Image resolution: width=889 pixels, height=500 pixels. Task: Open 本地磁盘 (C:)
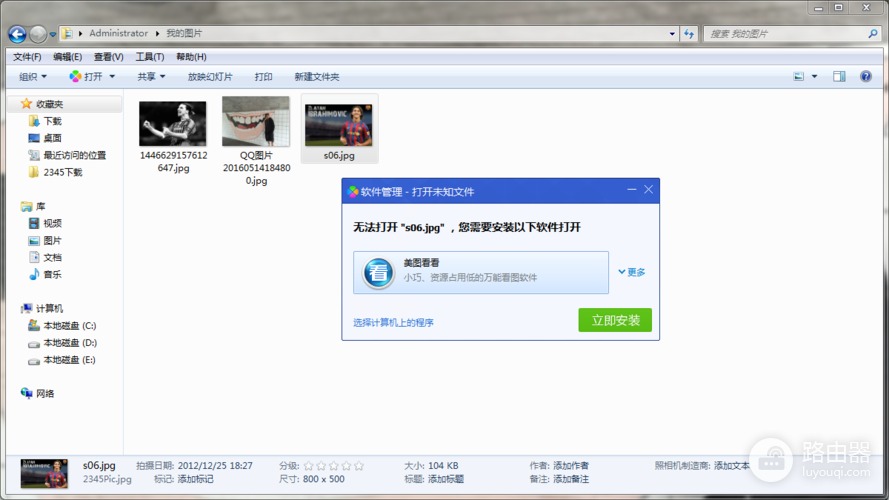coord(69,325)
